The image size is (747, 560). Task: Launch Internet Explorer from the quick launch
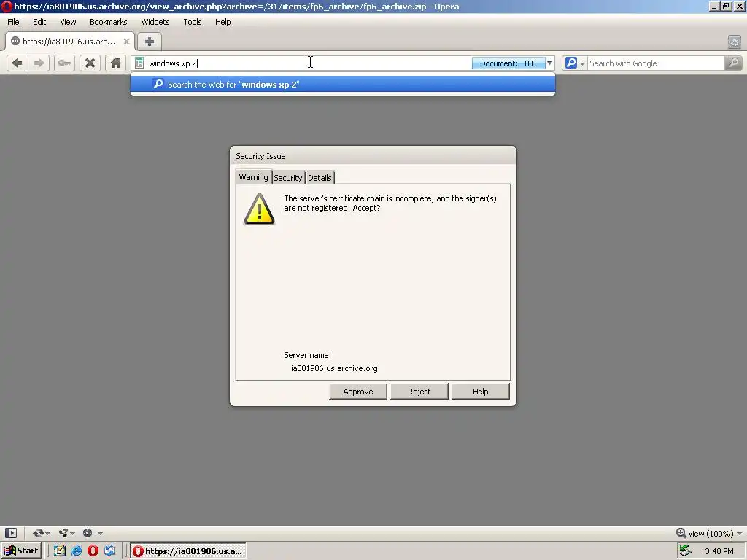coord(76,551)
